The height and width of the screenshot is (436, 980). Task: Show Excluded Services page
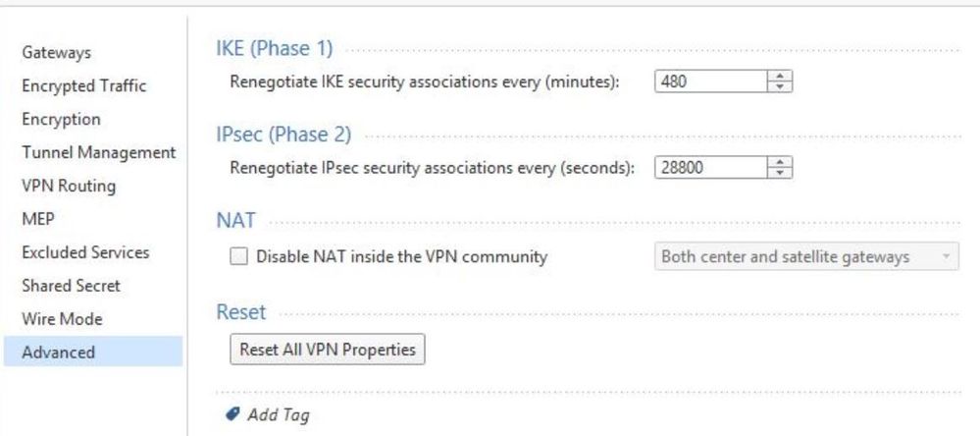(x=85, y=252)
